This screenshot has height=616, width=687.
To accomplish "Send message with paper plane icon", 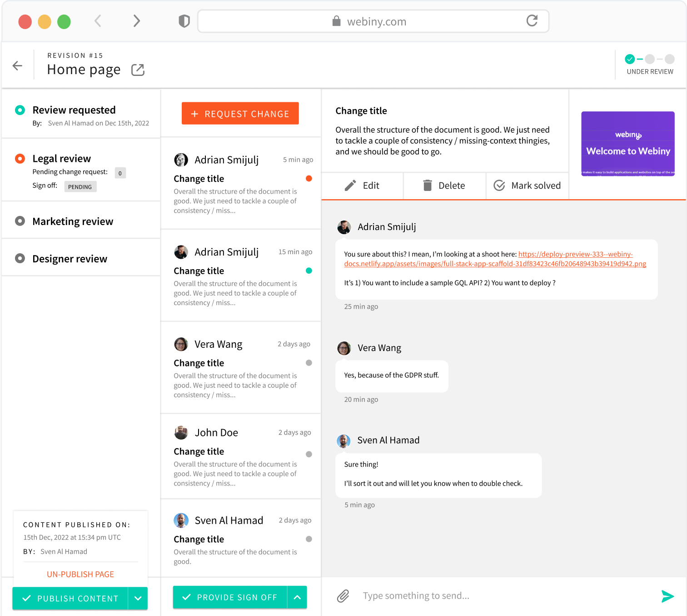I will (667, 596).
